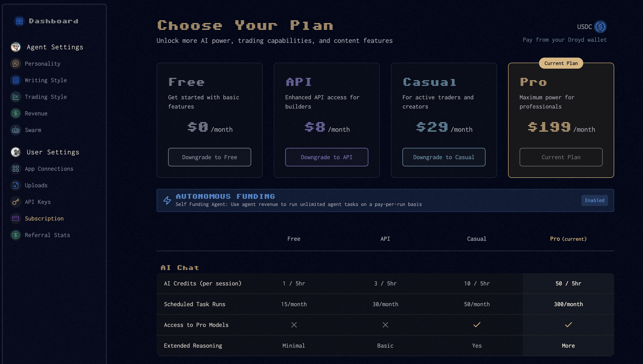Open Personality settings icon
This screenshot has height=364, width=643.
click(16, 64)
